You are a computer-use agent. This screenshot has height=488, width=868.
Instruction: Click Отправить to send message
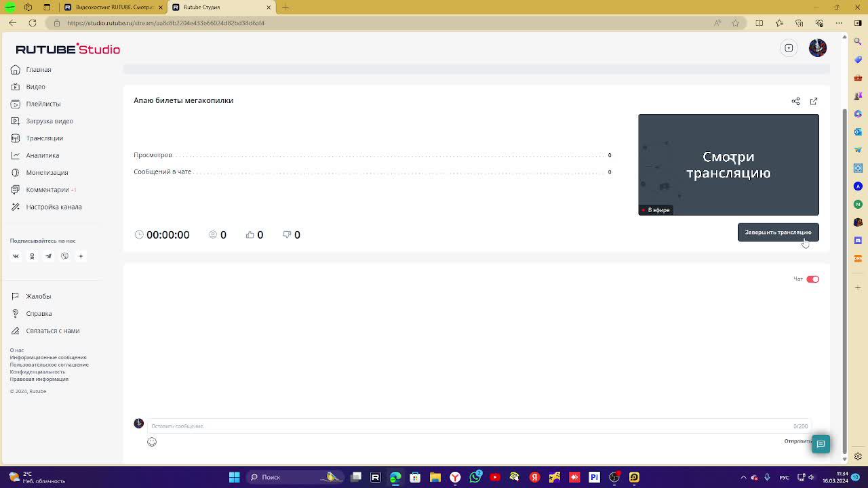(797, 441)
